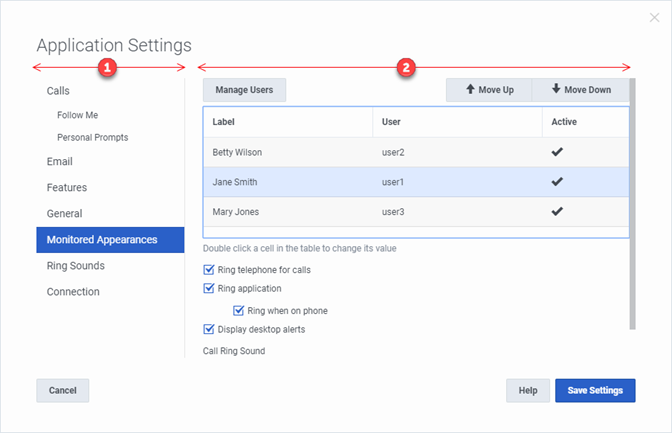Open Personal Prompts sub-item
The height and width of the screenshot is (433, 672).
92,137
